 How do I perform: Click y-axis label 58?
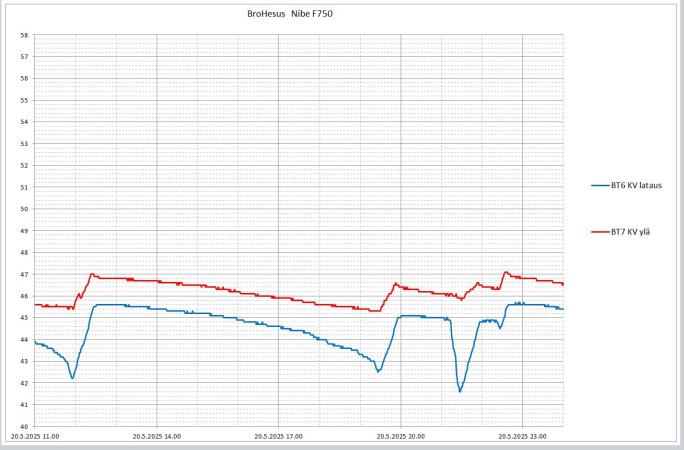click(24, 35)
